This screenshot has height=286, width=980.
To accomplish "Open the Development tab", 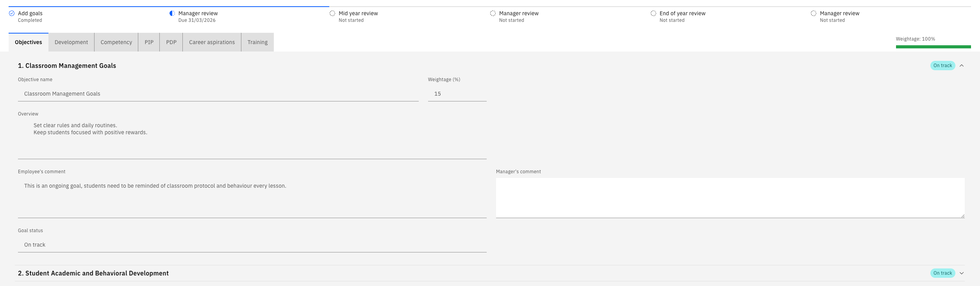I will pos(71,42).
